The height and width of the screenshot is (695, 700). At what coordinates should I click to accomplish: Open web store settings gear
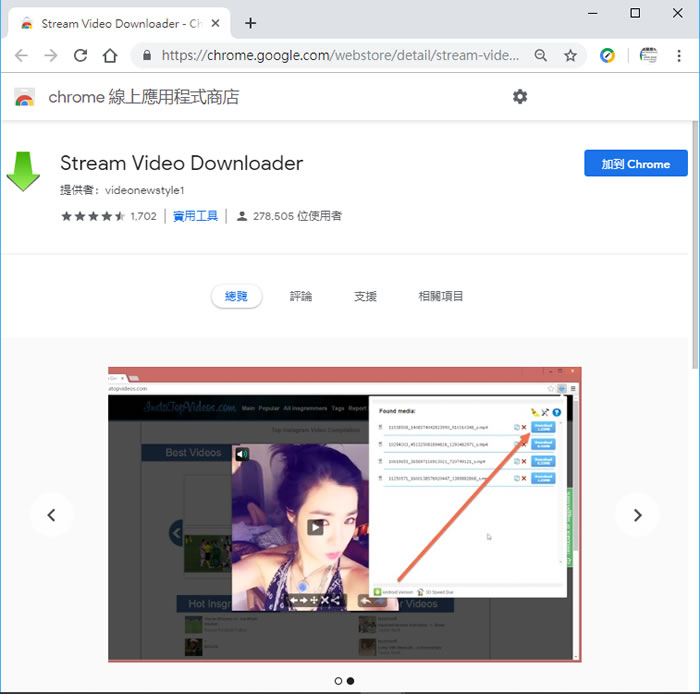(520, 96)
